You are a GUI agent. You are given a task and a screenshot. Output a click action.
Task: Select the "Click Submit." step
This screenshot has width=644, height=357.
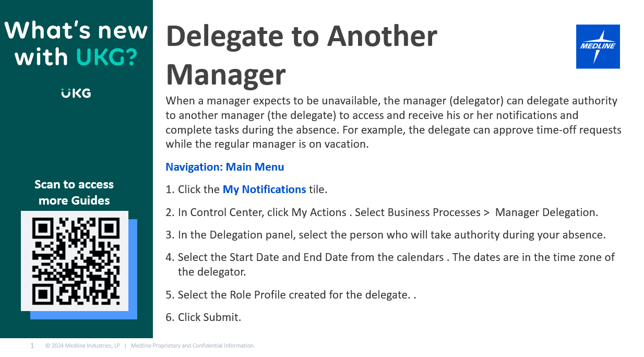point(209,317)
